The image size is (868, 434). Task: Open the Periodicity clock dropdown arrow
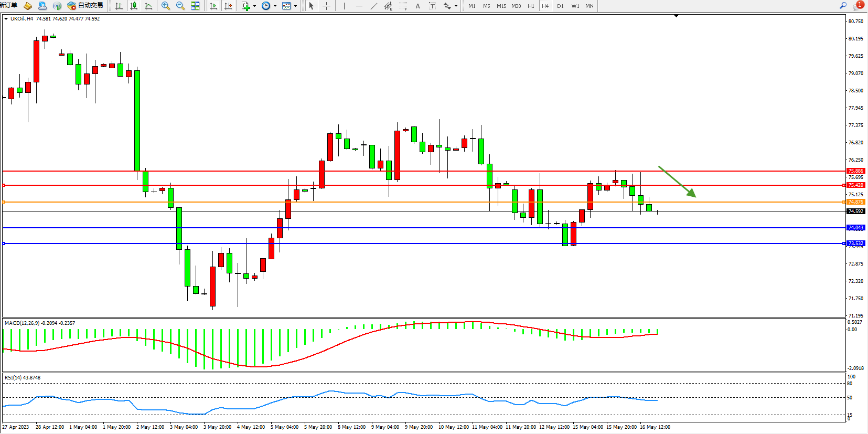tap(275, 6)
